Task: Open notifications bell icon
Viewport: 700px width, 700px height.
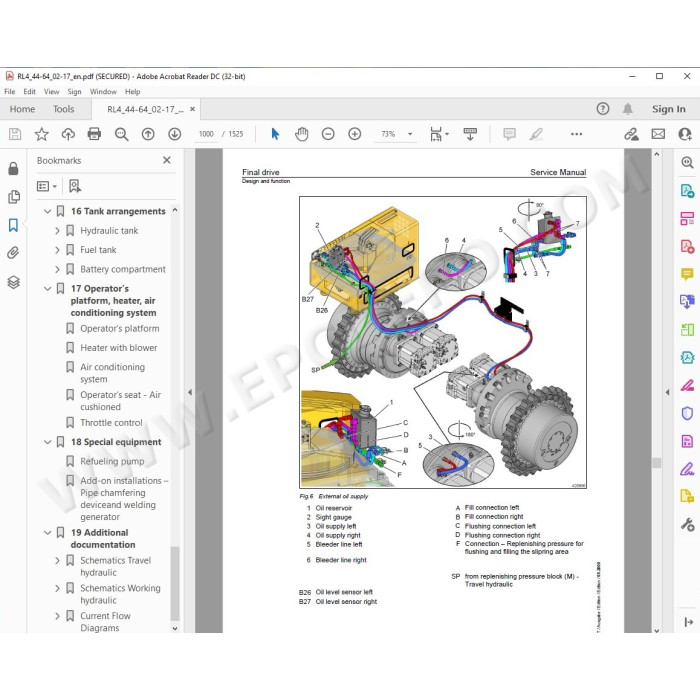Action: [x=628, y=108]
